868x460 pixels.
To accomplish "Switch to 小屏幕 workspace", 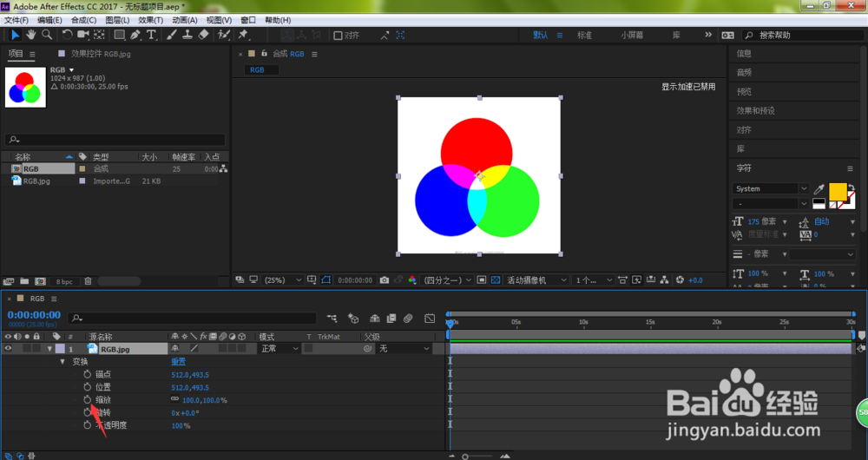I will pyautogui.click(x=632, y=35).
